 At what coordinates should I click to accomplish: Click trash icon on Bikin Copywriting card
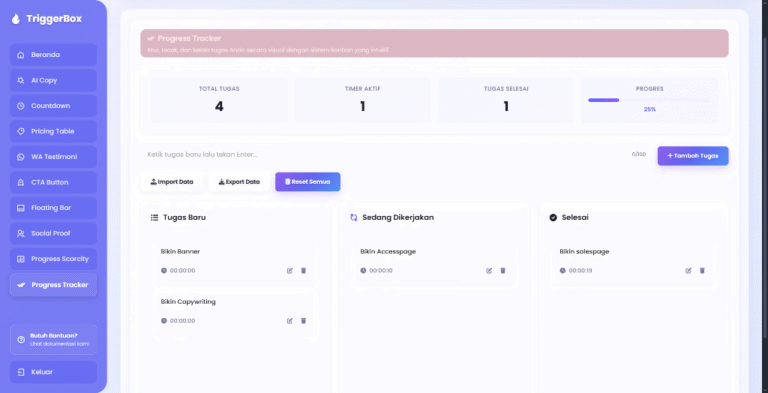point(303,321)
